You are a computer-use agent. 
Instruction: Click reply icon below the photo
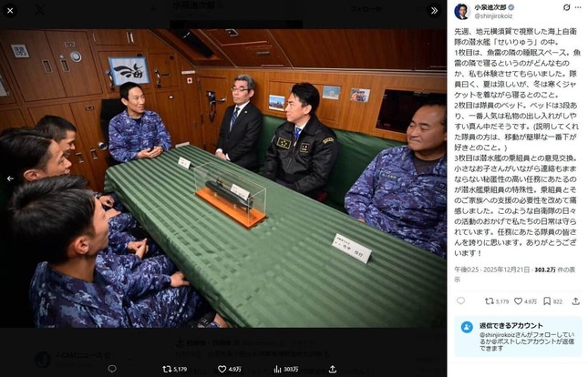click(x=112, y=369)
